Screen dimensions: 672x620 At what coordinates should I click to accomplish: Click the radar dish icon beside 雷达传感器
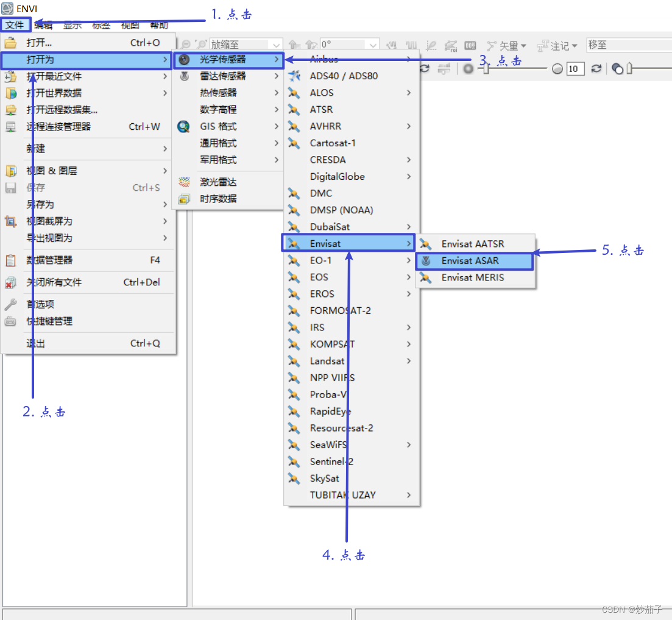[x=184, y=76]
